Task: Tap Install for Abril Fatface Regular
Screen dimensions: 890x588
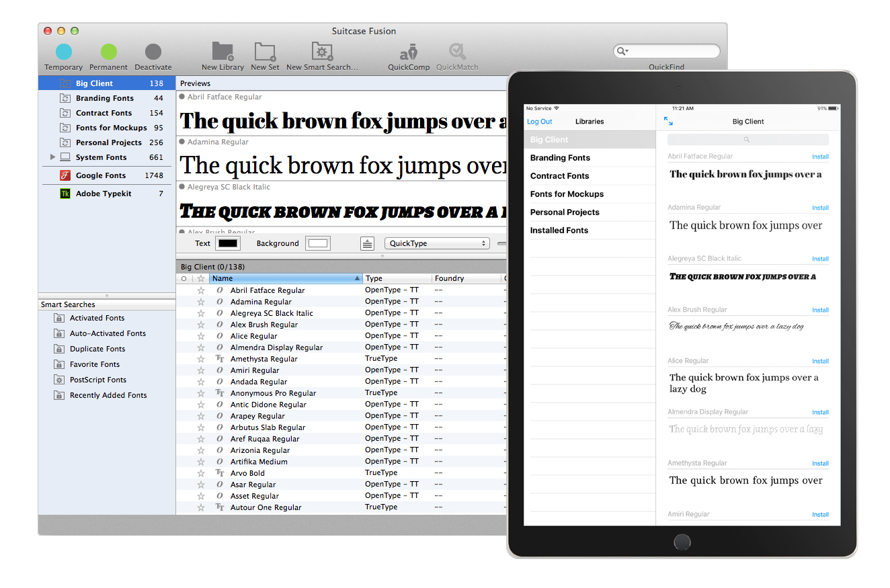Action: pos(820,157)
